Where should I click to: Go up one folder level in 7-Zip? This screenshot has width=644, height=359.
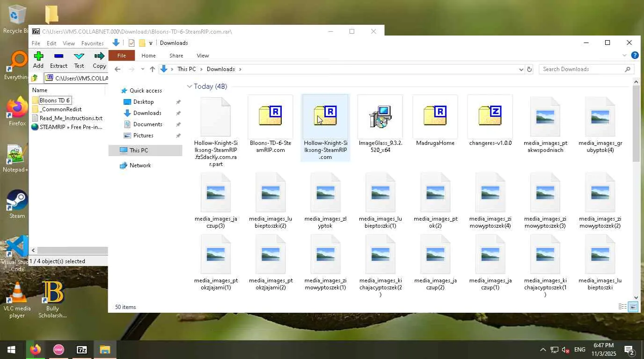pyautogui.click(x=35, y=78)
